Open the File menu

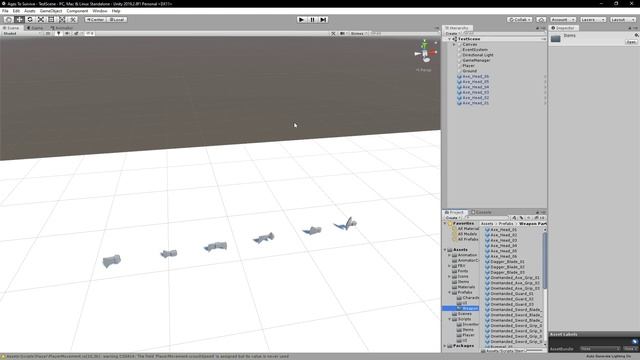click(x=5, y=11)
